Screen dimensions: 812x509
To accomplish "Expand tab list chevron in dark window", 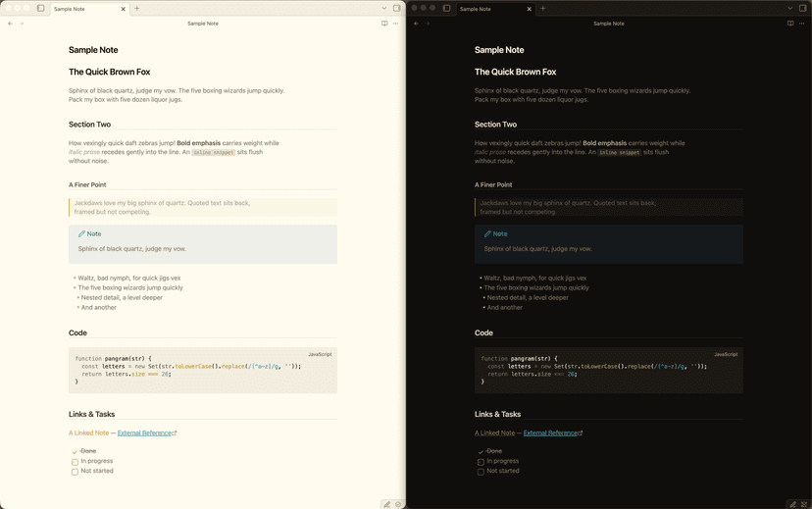I will click(x=789, y=8).
